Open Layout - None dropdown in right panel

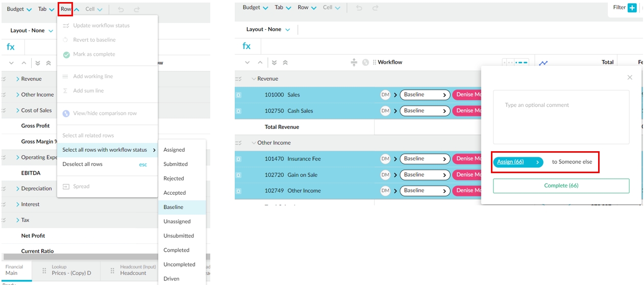pyautogui.click(x=268, y=30)
